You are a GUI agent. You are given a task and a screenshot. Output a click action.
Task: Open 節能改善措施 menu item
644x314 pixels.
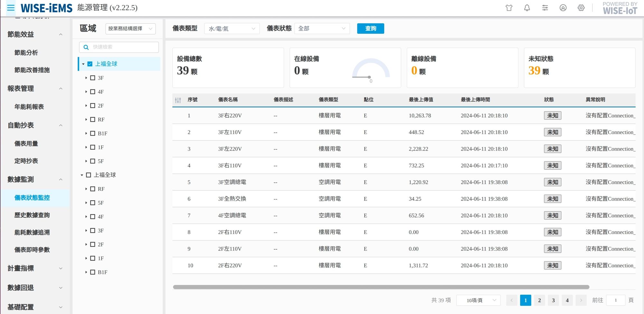click(x=32, y=70)
